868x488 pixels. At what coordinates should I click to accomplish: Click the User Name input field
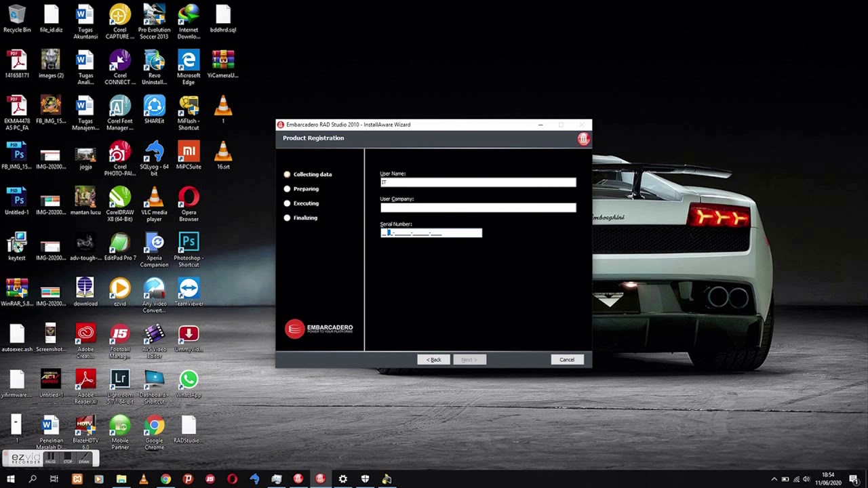tap(478, 182)
